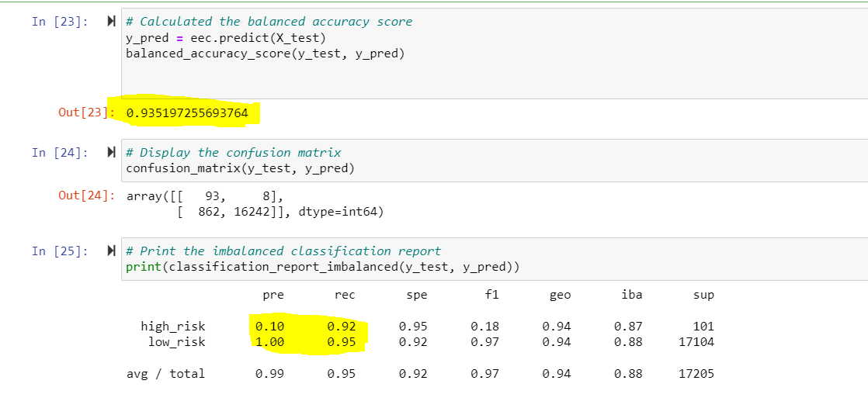Click the confusion matrix value 93
The image size is (868, 415).
click(211, 195)
